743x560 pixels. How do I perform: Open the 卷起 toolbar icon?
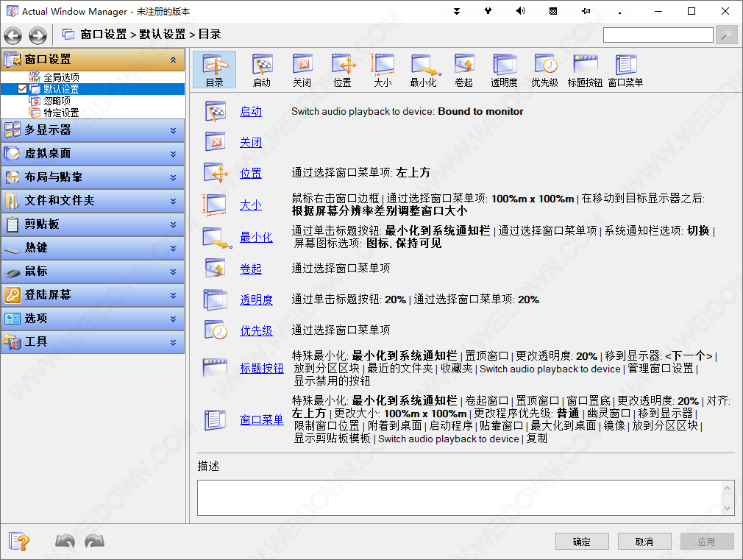tap(464, 70)
